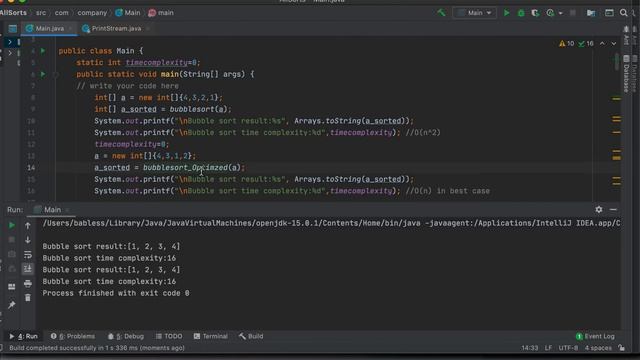
Task: Collapse the main method fold marker
Action: (56, 74)
